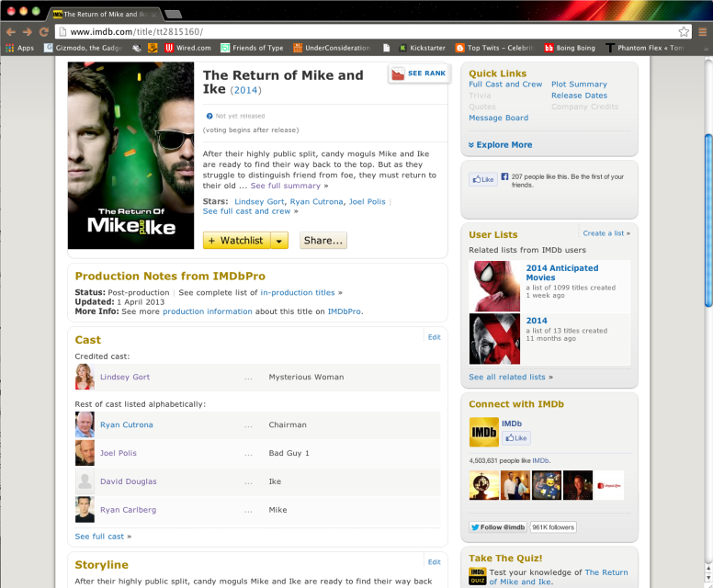The height and width of the screenshot is (588, 713).
Task: Open See all related lists link
Action: tap(506, 377)
